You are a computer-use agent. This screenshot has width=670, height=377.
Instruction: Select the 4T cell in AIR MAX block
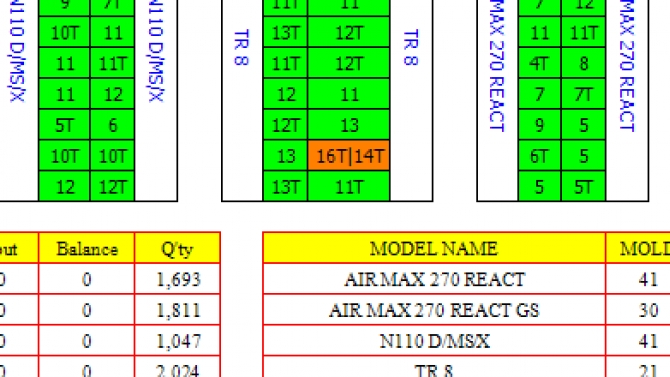[539, 63]
